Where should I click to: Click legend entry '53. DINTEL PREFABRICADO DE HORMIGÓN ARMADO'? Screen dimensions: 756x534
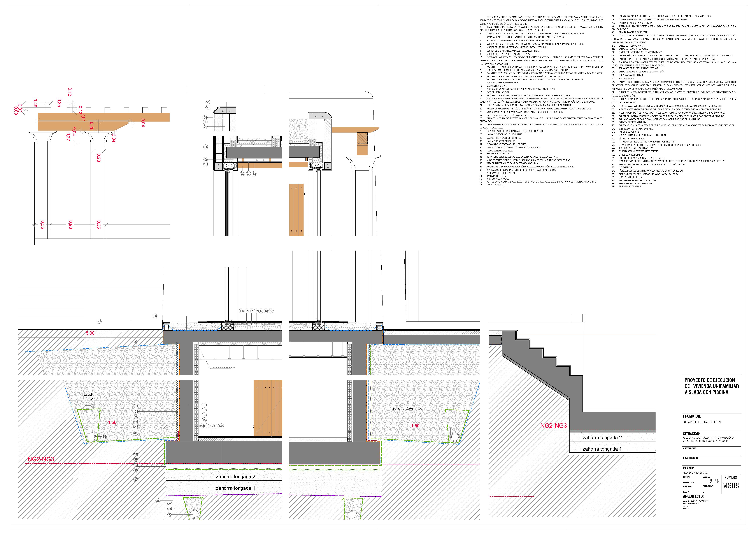(637, 52)
